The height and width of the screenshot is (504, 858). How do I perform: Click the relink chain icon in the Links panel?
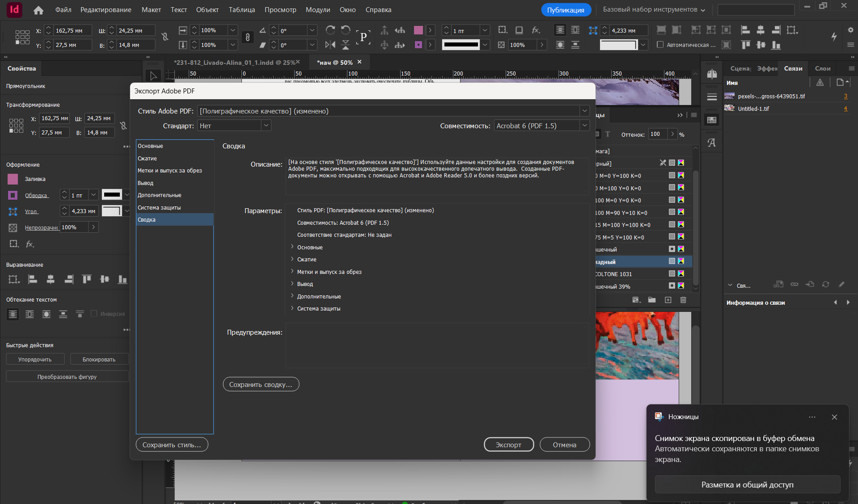pyautogui.click(x=794, y=285)
